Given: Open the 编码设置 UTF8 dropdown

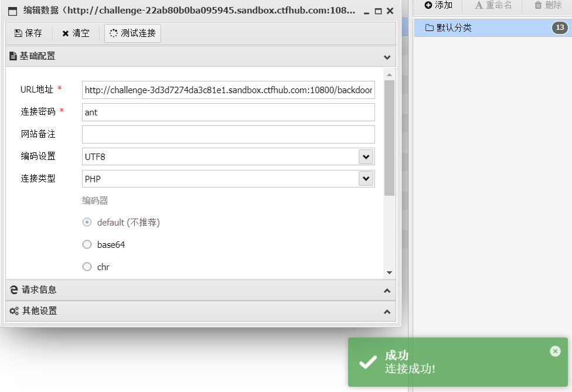Looking at the screenshot, I should click(x=366, y=156).
